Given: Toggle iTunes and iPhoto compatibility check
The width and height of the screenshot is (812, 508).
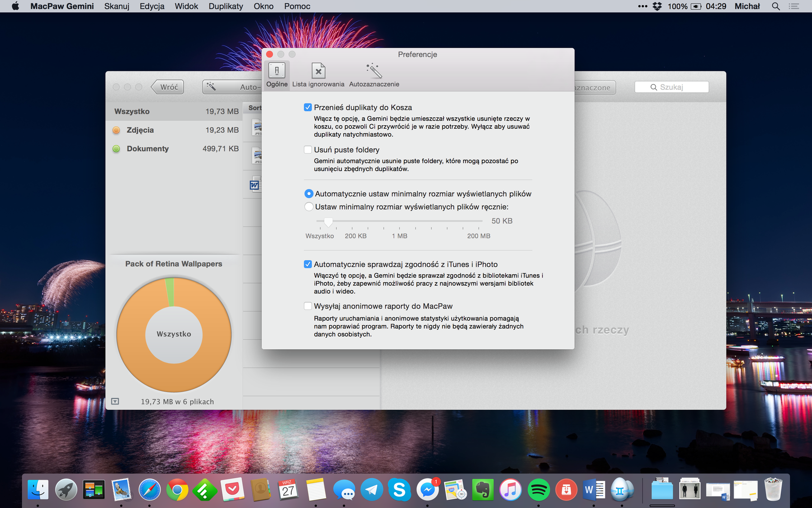Looking at the screenshot, I should coord(308,264).
